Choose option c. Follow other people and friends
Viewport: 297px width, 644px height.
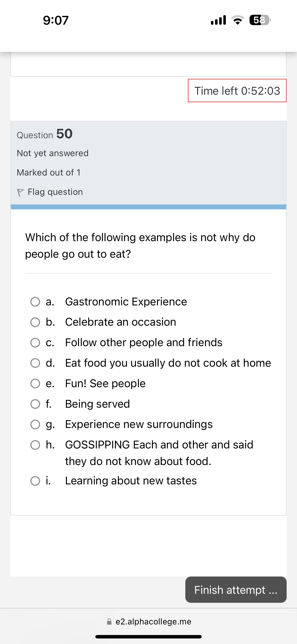pos(35,343)
